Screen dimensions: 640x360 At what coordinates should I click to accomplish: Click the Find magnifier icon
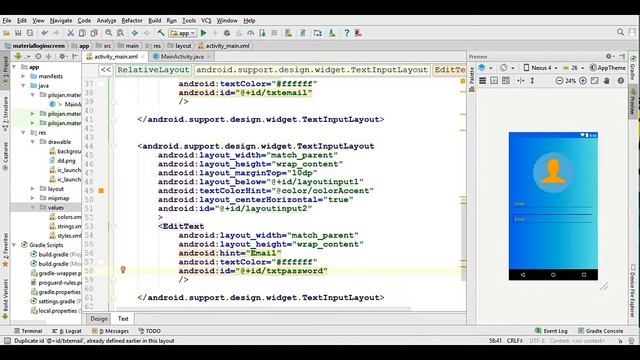[109, 33]
